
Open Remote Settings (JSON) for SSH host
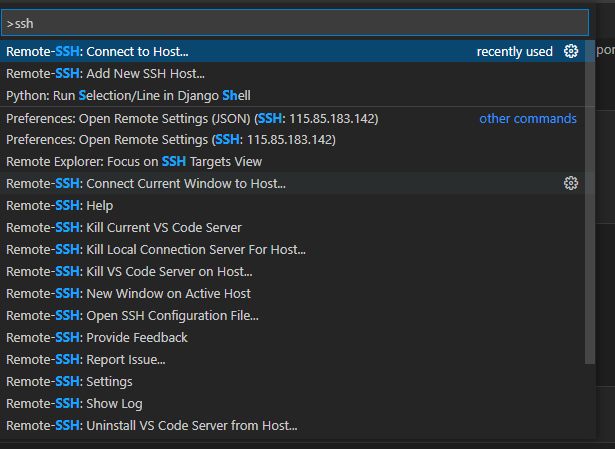292,118
